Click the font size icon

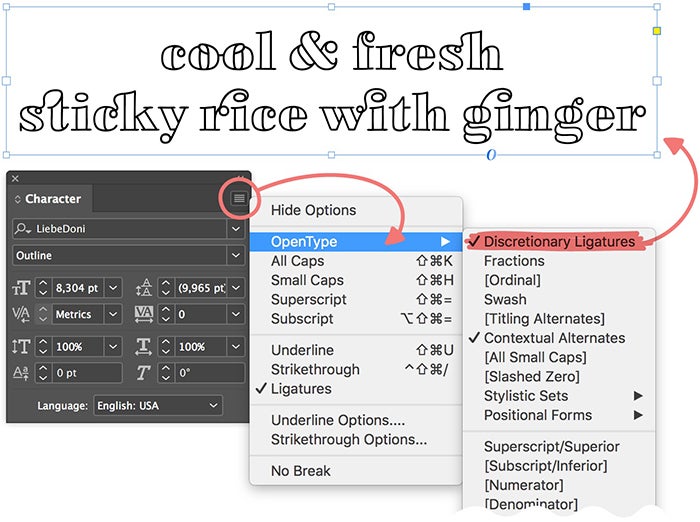[21, 288]
